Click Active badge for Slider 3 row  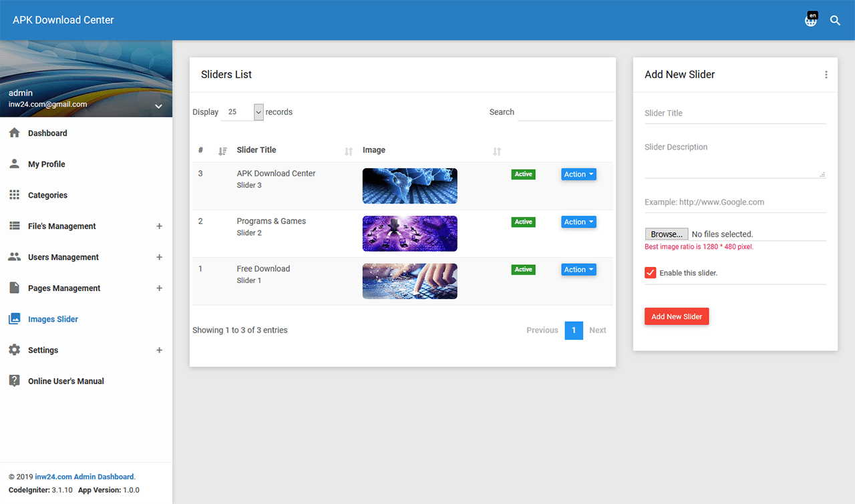click(x=523, y=174)
